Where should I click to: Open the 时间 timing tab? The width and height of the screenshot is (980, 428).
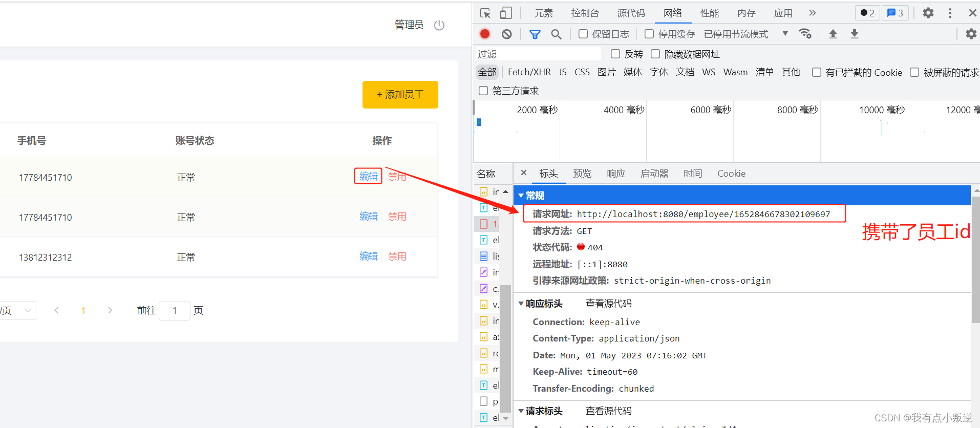pyautogui.click(x=693, y=174)
